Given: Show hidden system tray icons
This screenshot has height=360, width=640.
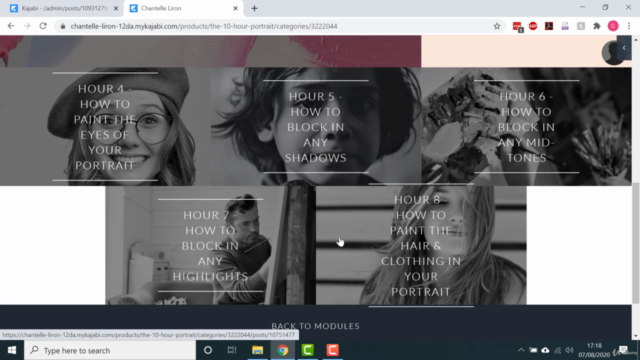Looking at the screenshot, I should 521,350.
